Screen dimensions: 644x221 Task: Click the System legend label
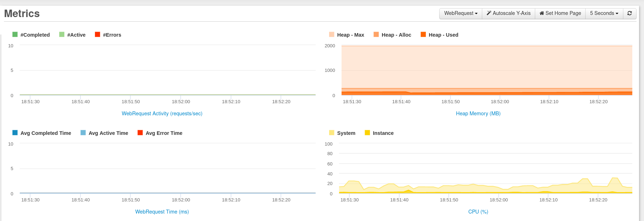[x=346, y=133]
